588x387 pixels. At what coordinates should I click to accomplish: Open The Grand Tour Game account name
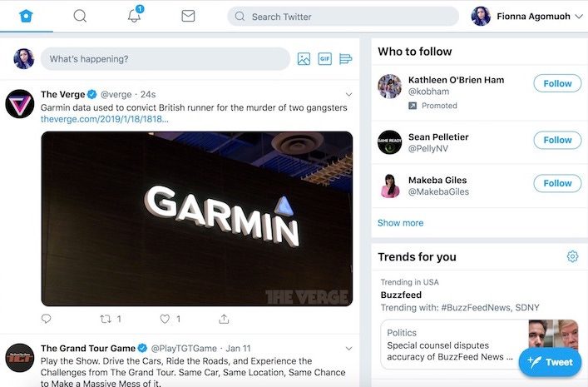tap(88, 349)
